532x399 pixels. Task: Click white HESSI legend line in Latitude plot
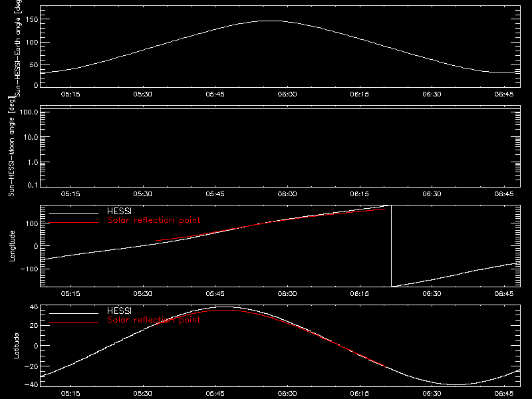tap(74, 313)
